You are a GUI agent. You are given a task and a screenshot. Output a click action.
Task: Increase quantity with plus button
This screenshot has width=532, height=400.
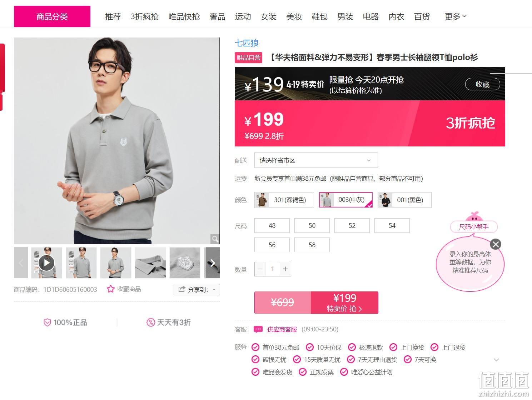(x=285, y=269)
